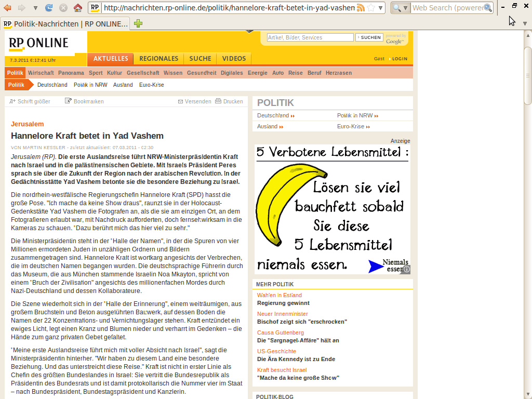The height and width of the screenshot is (399, 532).
Task: Select Sport in the section menu
Action: point(96,73)
